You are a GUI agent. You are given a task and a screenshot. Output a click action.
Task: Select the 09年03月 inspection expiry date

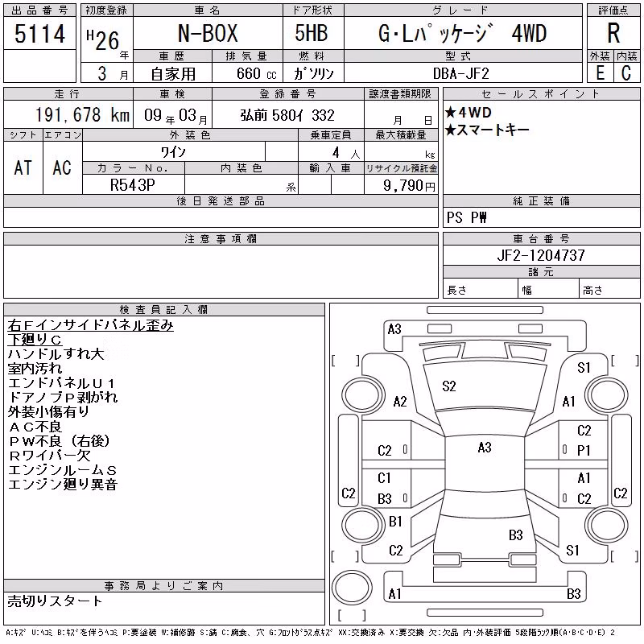(x=175, y=116)
